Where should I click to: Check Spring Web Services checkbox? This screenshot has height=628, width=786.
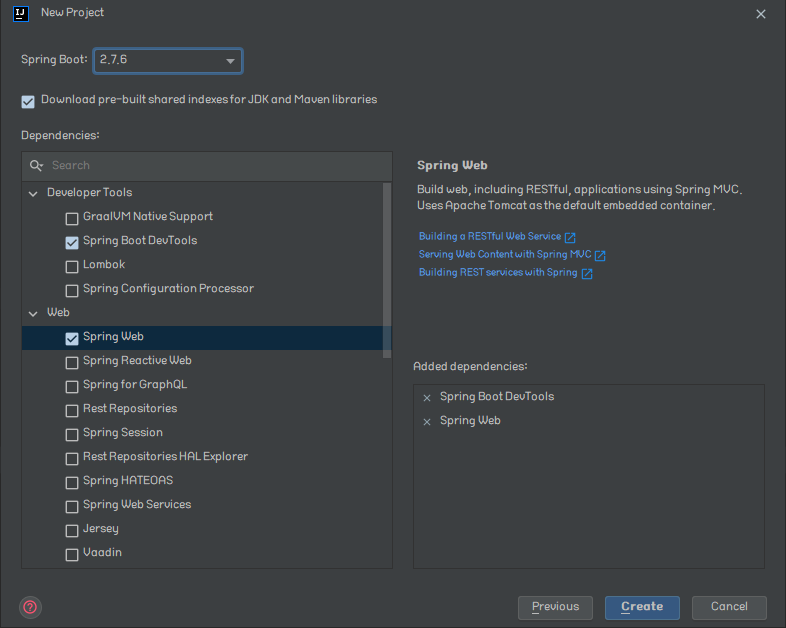pos(72,507)
